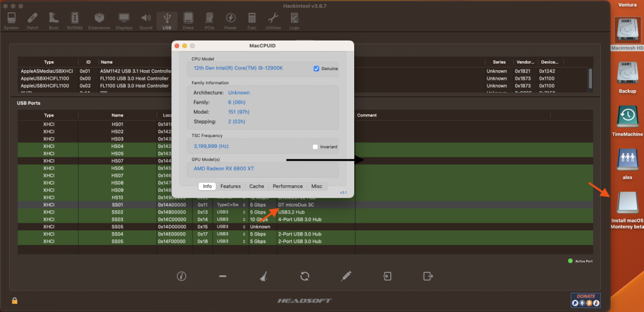Open the Boot section
This screenshot has height=312, width=644.
point(53,21)
